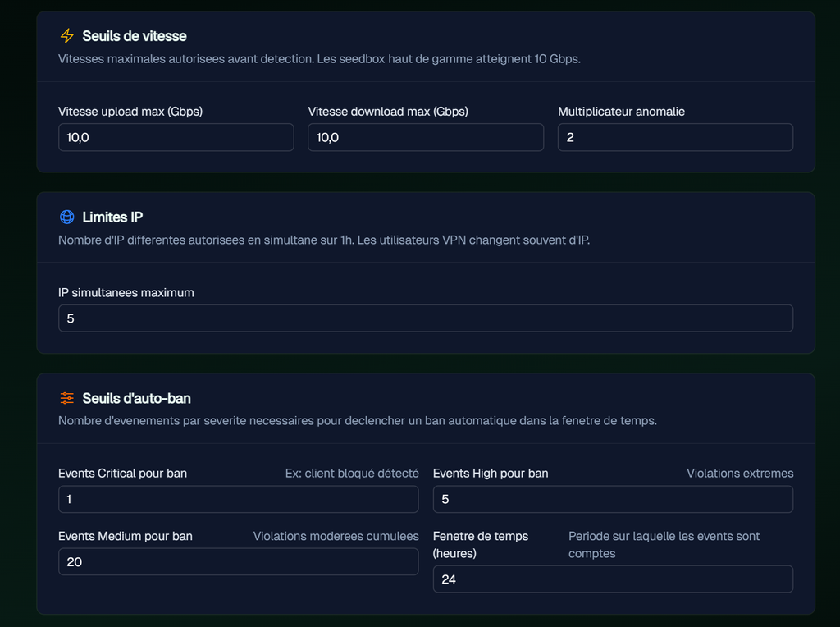The height and width of the screenshot is (627, 840).
Task: Select the Events Medium pour ban input
Action: pyautogui.click(x=239, y=561)
